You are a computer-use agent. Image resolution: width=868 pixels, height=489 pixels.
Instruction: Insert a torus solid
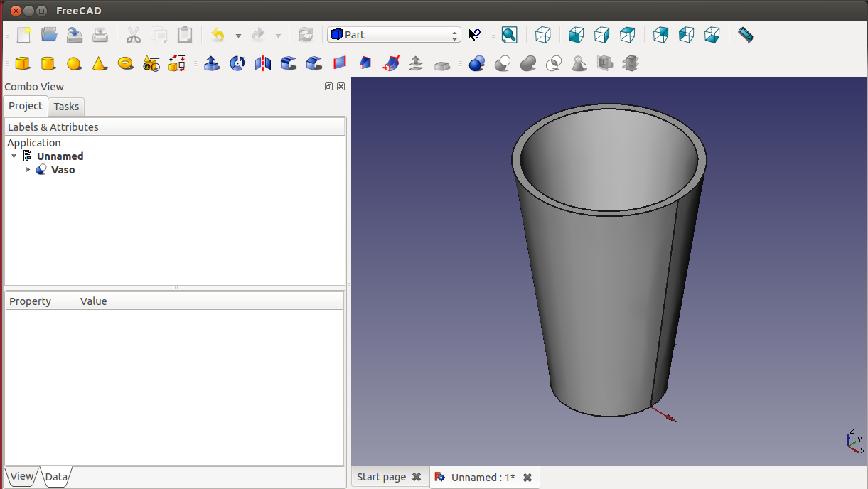(x=126, y=64)
